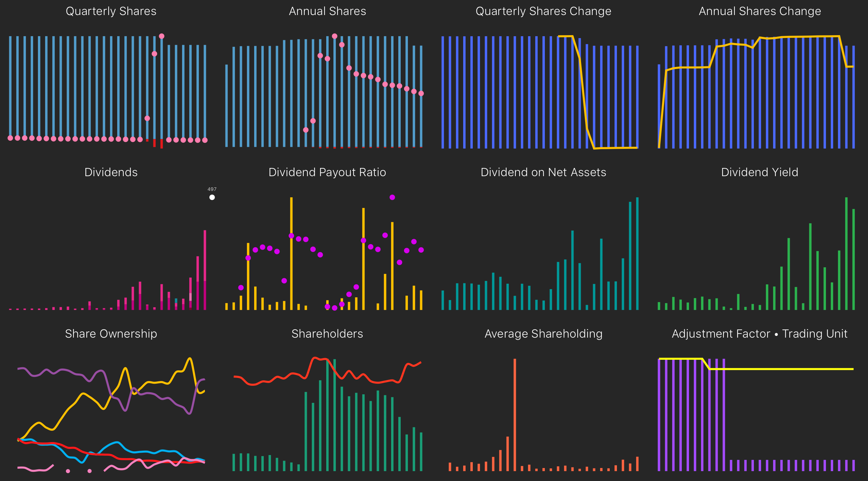Click the Average Shareholding title
The image size is (868, 481).
click(543, 334)
